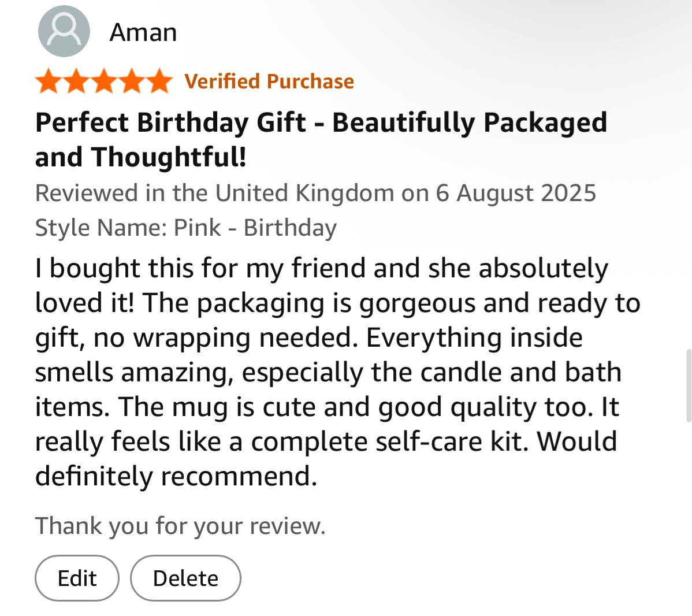Click the '6 August 2025' date text

tap(515, 192)
